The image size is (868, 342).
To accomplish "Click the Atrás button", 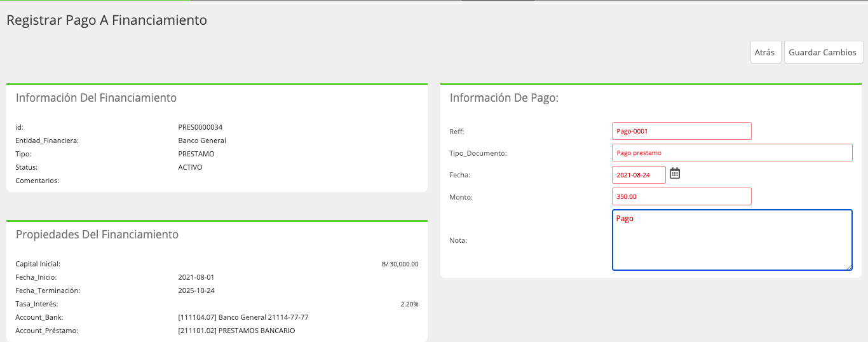I will (764, 52).
